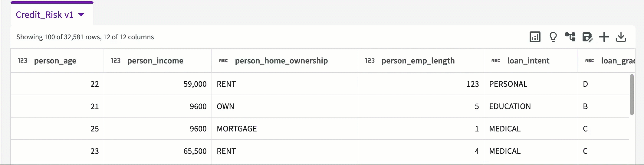Viewport: 644px width, 165px height.
Task: Select the EDUCATION loan intent cell
Action: tap(531, 106)
